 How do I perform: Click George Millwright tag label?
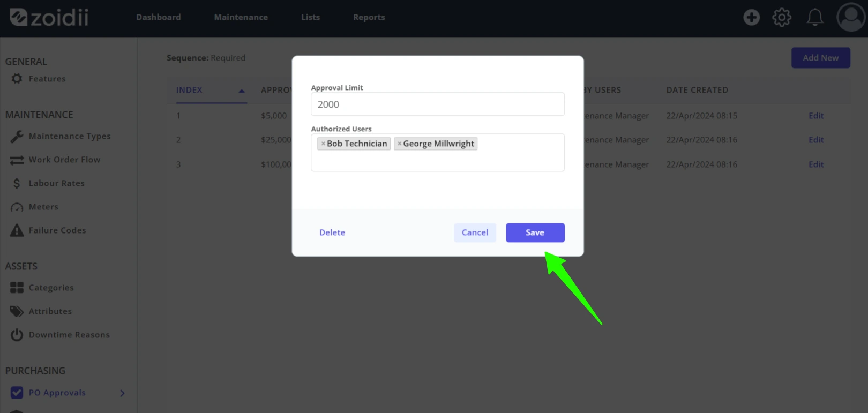438,144
